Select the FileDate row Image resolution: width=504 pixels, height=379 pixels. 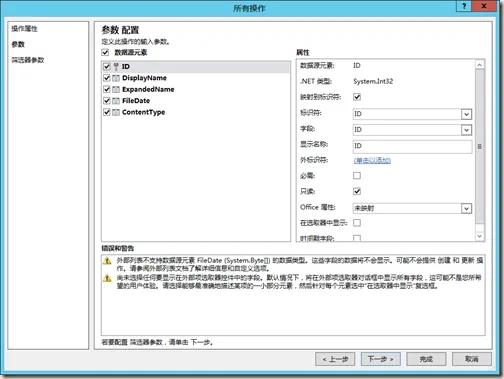click(x=196, y=101)
